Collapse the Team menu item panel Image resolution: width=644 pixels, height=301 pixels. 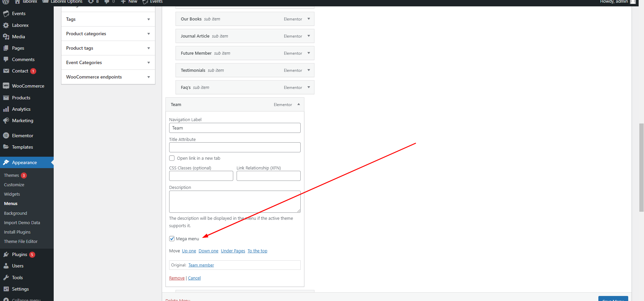pos(299,104)
